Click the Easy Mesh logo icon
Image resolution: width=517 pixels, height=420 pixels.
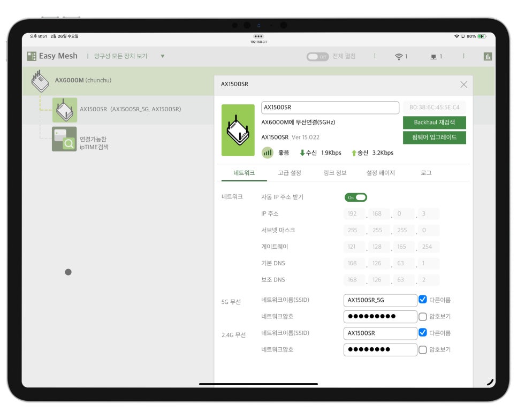click(x=32, y=56)
